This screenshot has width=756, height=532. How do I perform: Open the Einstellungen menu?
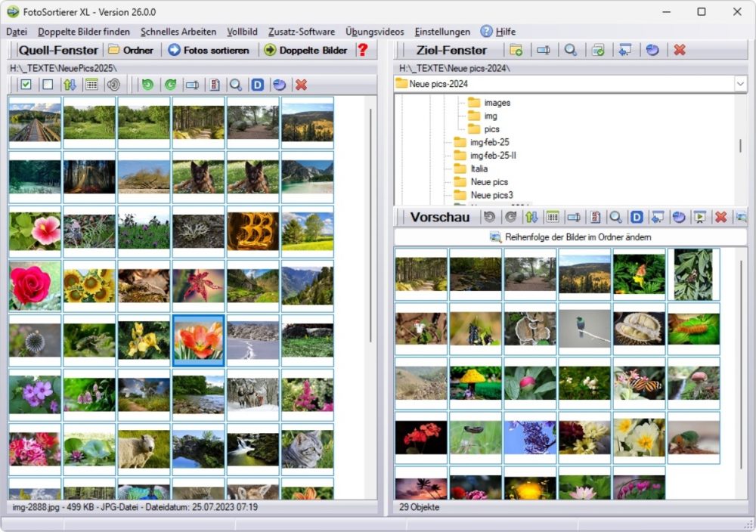click(x=442, y=32)
